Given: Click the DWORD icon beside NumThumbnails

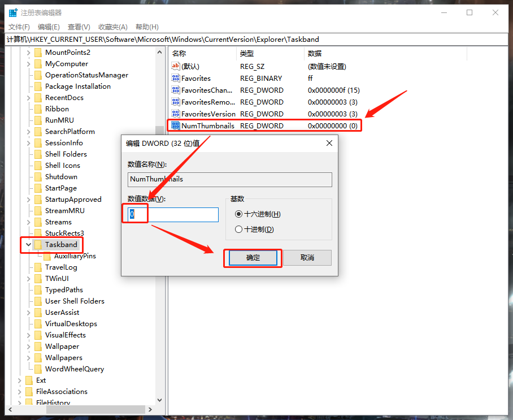Looking at the screenshot, I should pyautogui.click(x=175, y=125).
